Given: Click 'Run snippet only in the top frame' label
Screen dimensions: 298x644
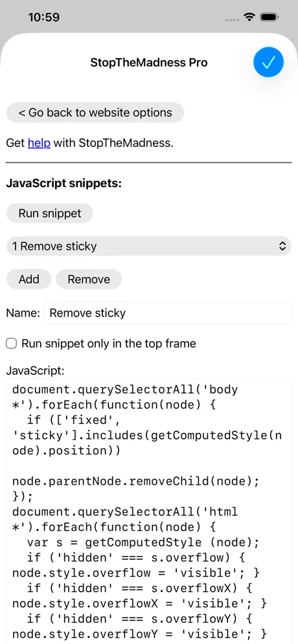Looking at the screenshot, I should pos(109,343).
